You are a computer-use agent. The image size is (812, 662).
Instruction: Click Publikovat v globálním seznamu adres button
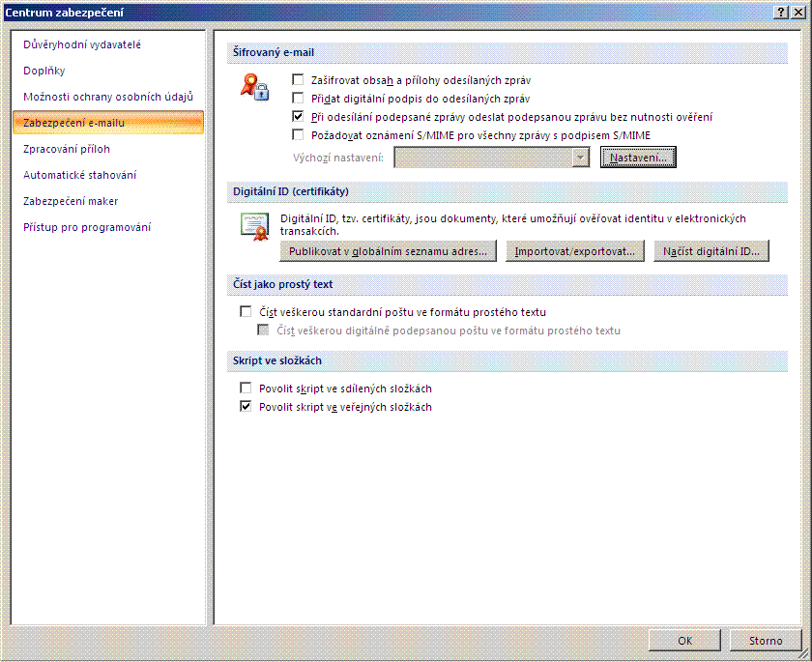click(388, 251)
